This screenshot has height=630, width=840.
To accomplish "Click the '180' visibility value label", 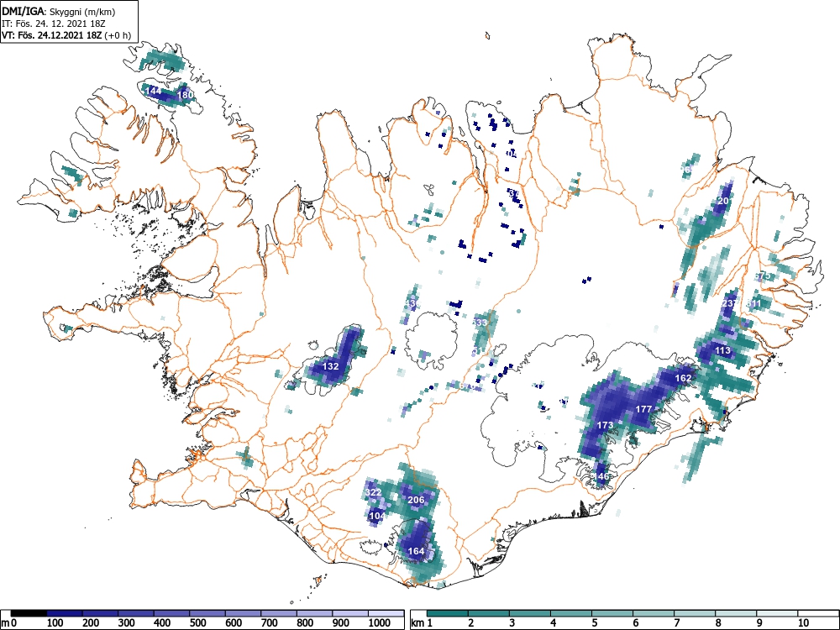I will click(x=185, y=95).
